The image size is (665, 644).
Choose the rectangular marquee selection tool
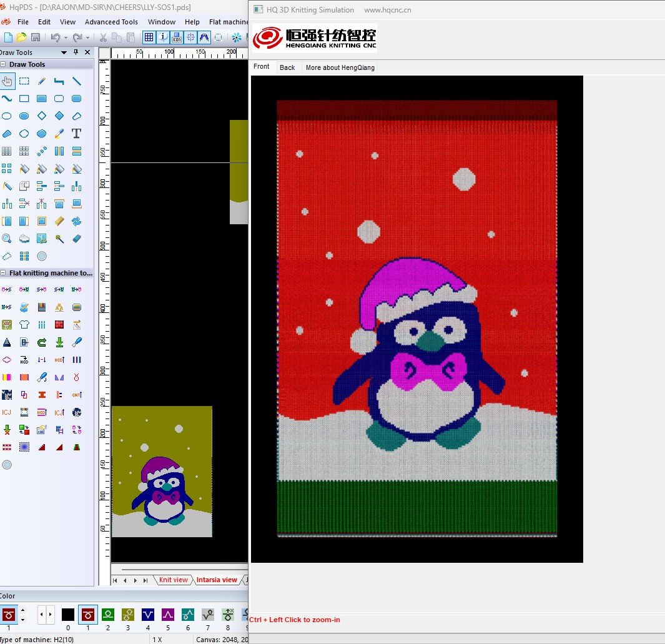pyautogui.click(x=24, y=81)
